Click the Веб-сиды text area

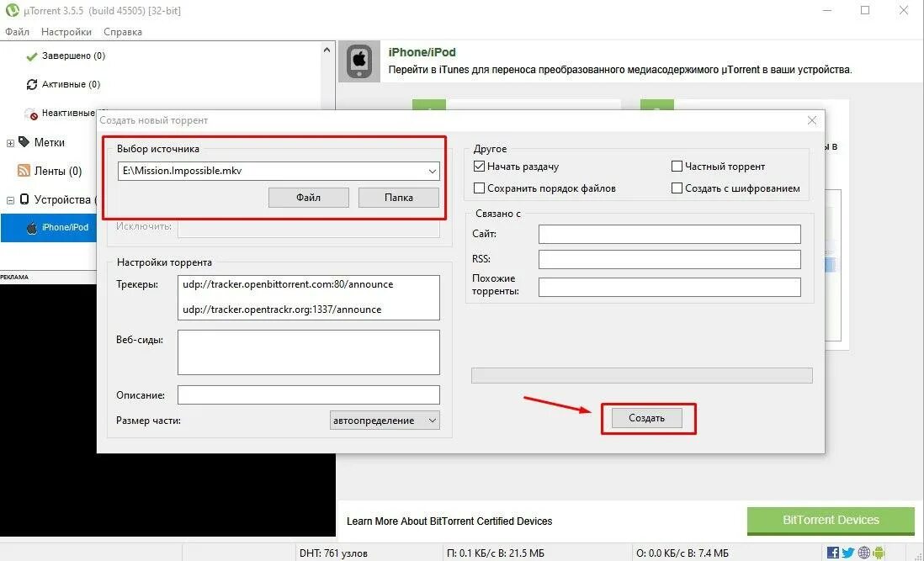[308, 352]
